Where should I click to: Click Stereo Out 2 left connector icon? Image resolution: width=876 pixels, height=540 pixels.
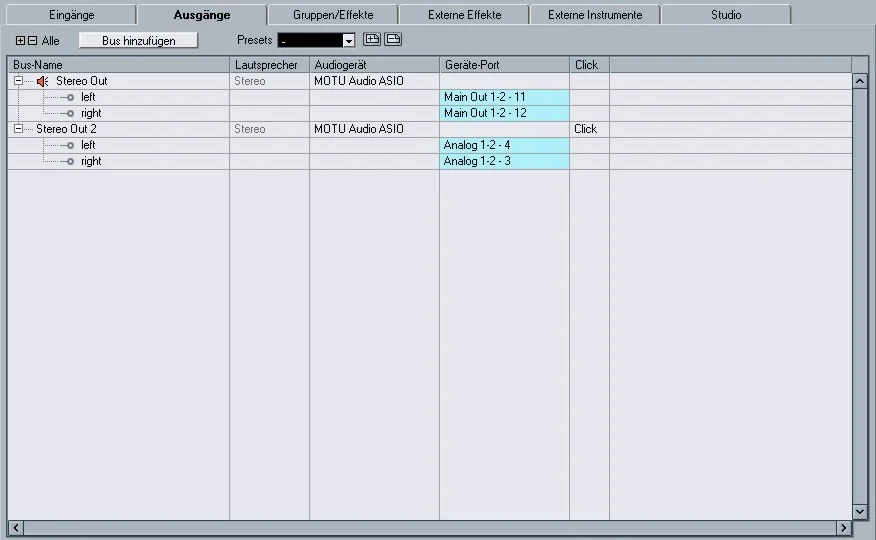[68, 146]
